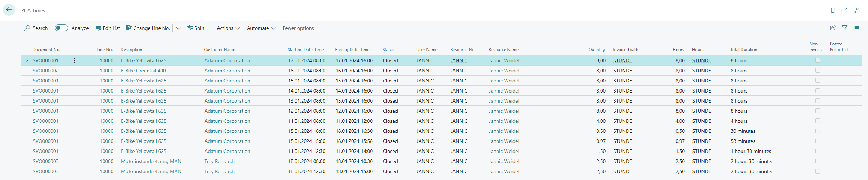Open page in new window icon
This screenshot has height=180, width=868.
pyautogui.click(x=844, y=10)
